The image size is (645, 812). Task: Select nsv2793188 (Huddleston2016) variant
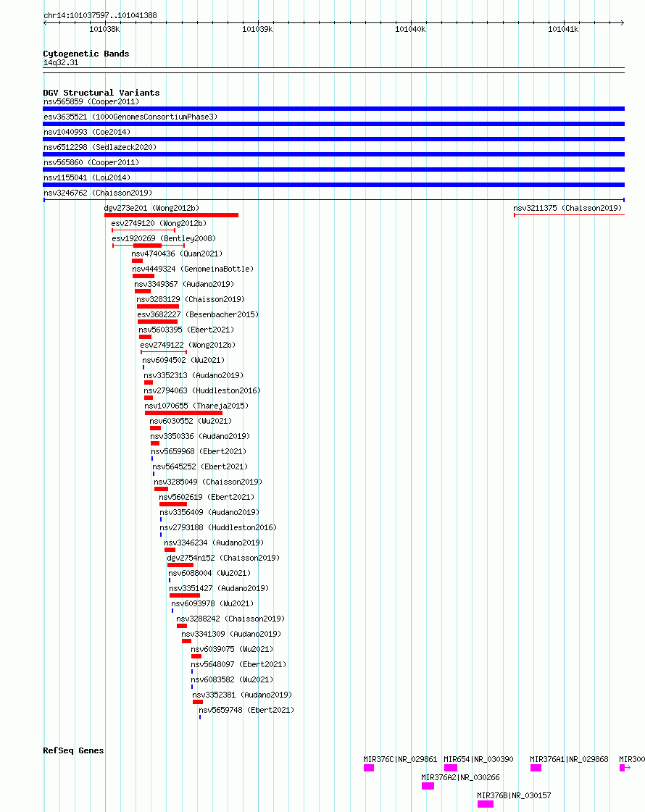[218, 528]
